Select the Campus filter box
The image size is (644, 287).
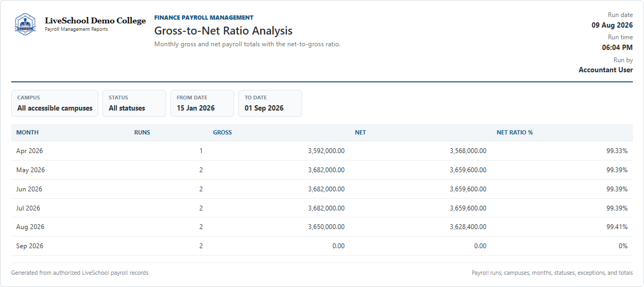55,103
